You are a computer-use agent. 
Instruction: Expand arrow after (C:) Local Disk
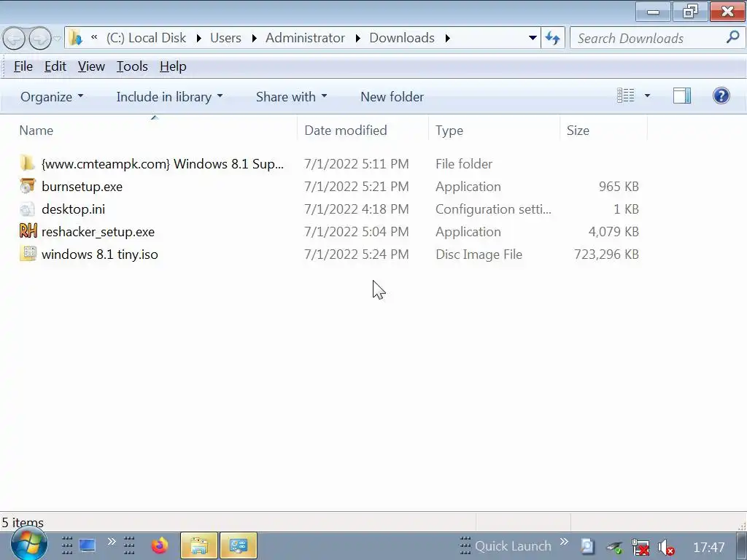198,38
